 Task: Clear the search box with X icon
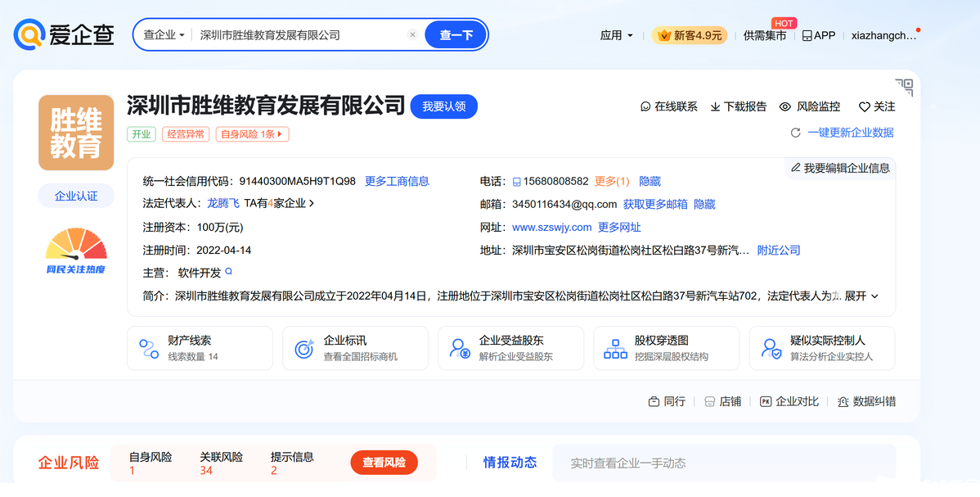pos(412,35)
